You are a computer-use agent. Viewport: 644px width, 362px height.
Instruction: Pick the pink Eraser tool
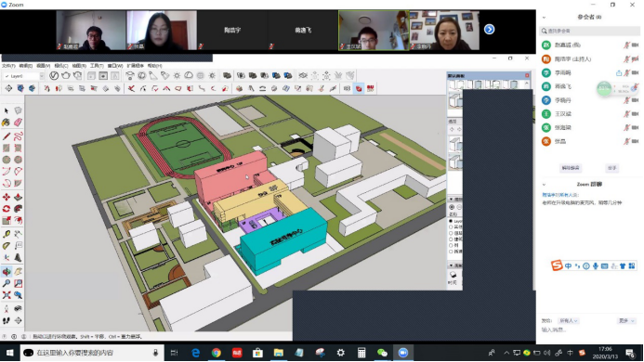tap(18, 123)
